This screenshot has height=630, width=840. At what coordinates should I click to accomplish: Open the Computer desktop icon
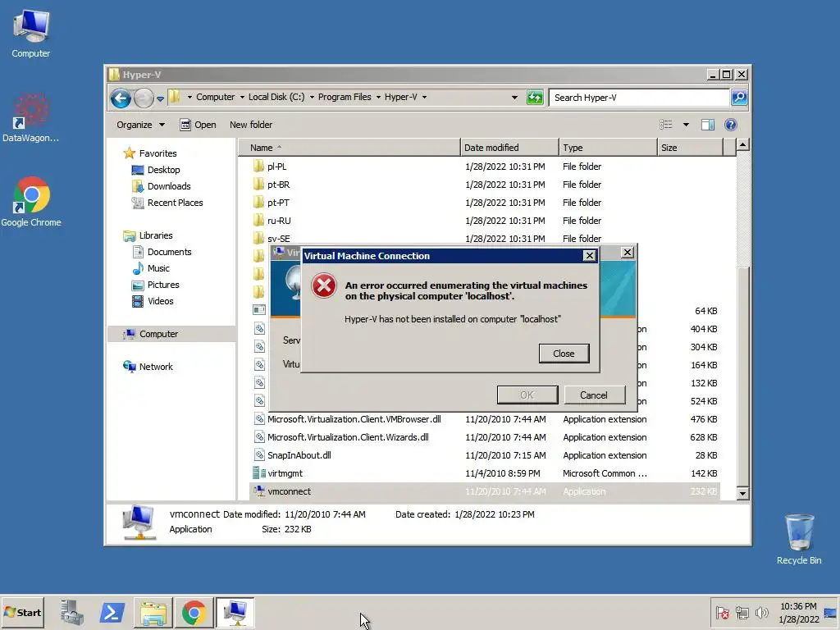click(31, 33)
